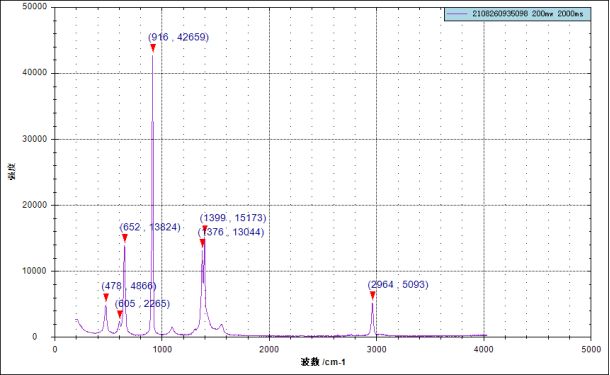Click the red marker at peak 652

(x=124, y=238)
